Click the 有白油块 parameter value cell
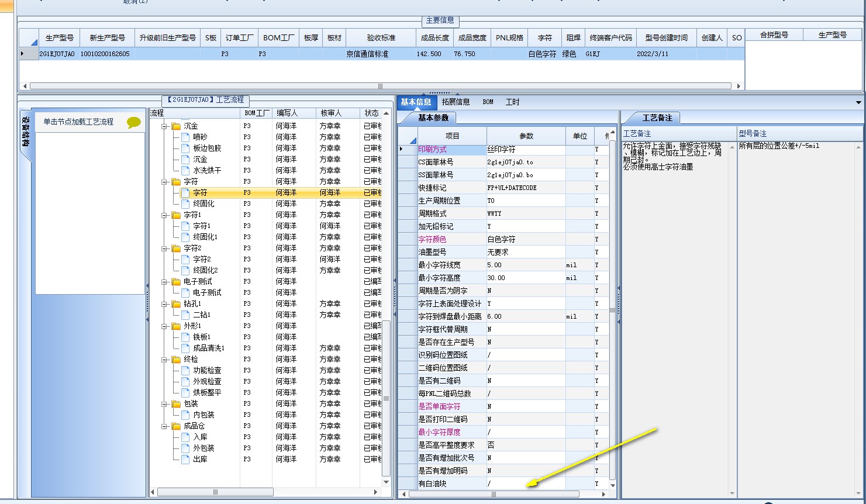The width and height of the screenshot is (866, 504). pos(526,484)
